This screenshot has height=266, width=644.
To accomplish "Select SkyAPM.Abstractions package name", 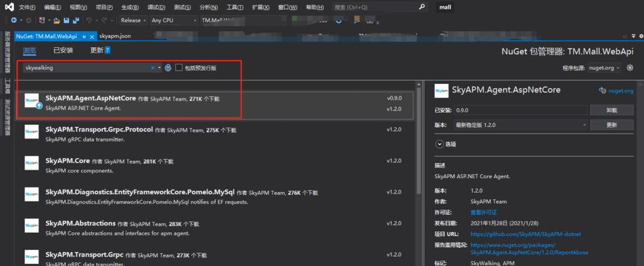I will pos(80,223).
